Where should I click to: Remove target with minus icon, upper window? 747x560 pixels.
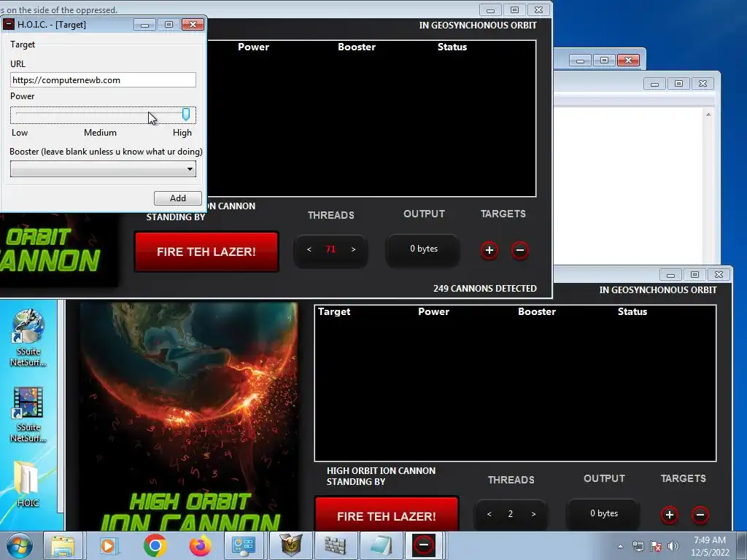pos(519,250)
